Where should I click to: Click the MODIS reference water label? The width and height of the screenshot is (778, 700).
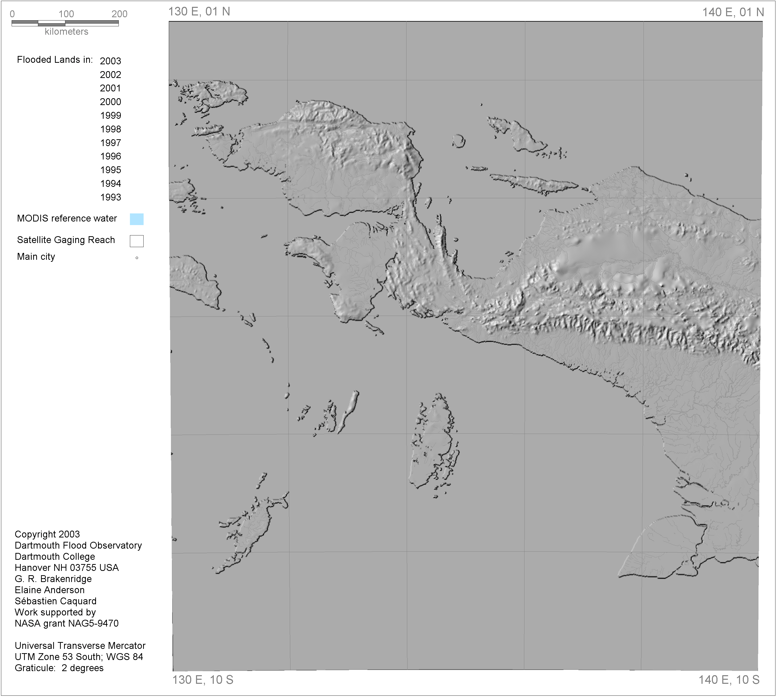(x=67, y=218)
